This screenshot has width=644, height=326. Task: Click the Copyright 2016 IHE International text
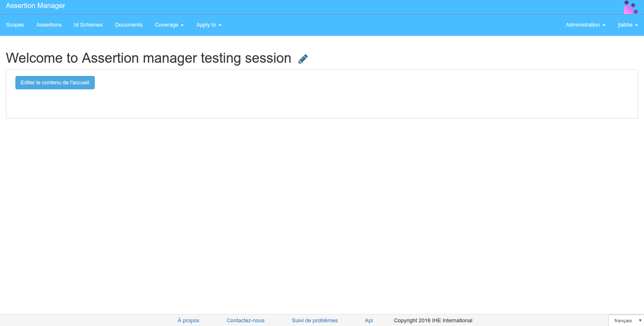[433, 321]
